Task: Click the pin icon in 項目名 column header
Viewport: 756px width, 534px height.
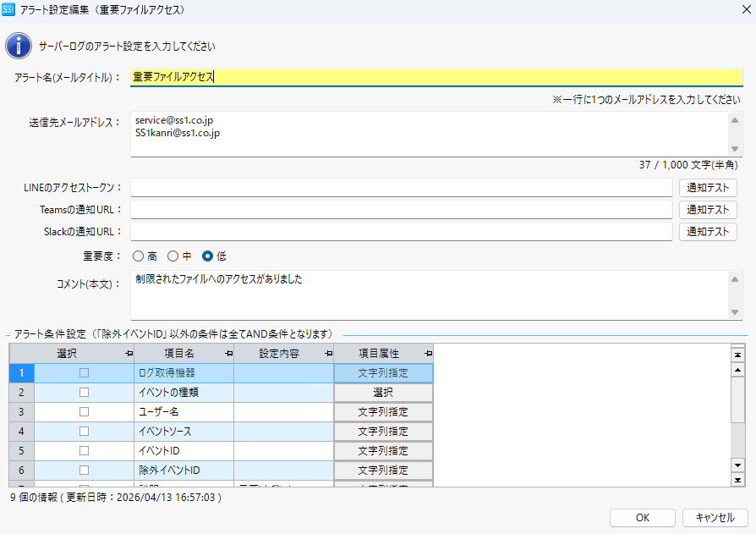Action: point(228,353)
